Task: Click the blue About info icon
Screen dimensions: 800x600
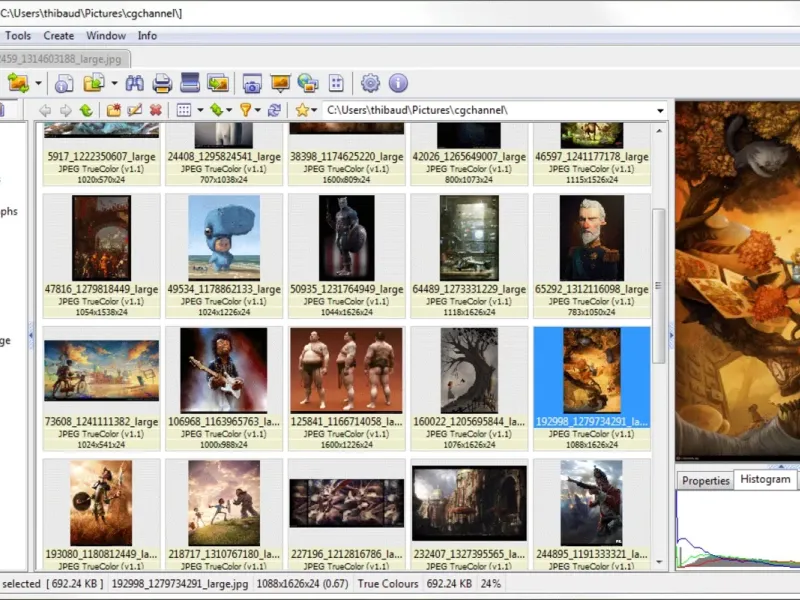Action: coord(398,83)
